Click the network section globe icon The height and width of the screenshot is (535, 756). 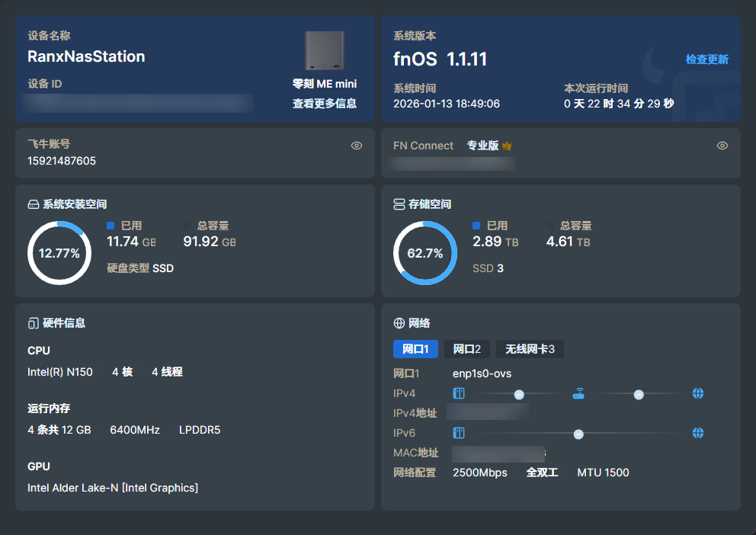pyautogui.click(x=399, y=323)
